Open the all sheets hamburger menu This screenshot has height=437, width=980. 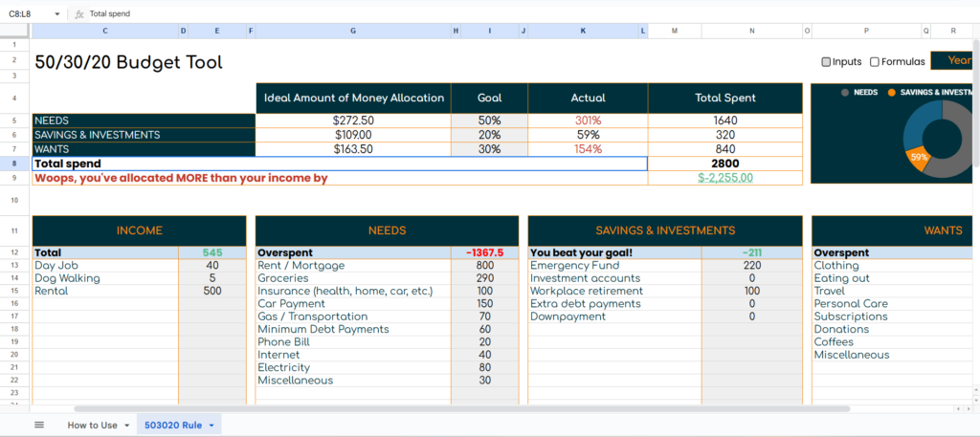click(38, 426)
